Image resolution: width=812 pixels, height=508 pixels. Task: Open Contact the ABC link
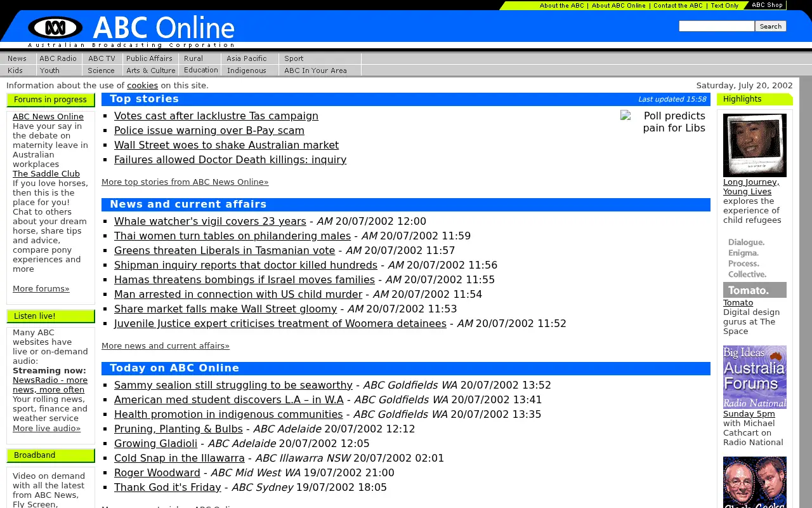[678, 5]
